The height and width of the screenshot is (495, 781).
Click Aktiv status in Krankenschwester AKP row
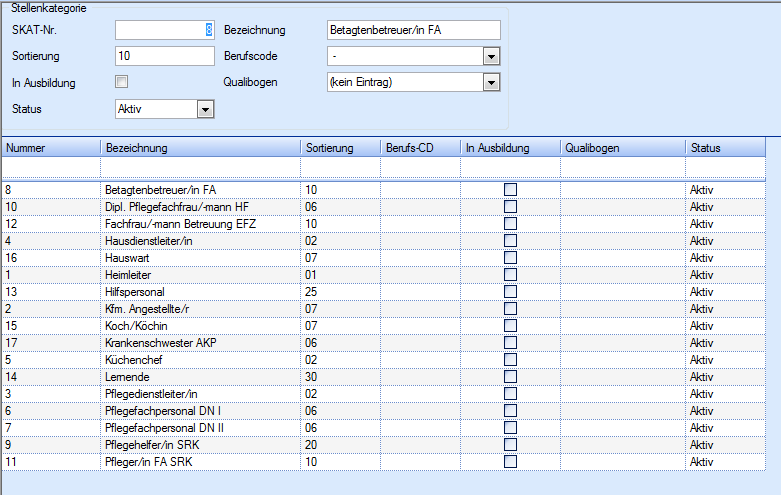tap(701, 343)
